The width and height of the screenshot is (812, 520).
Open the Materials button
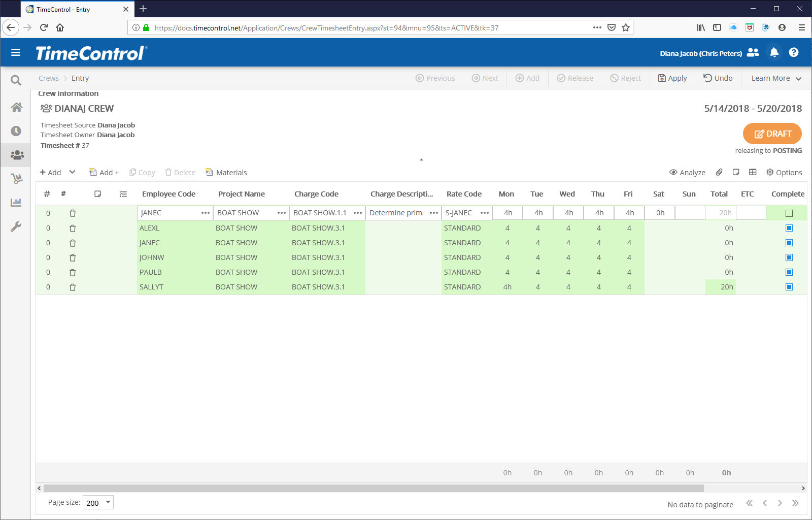(x=226, y=173)
